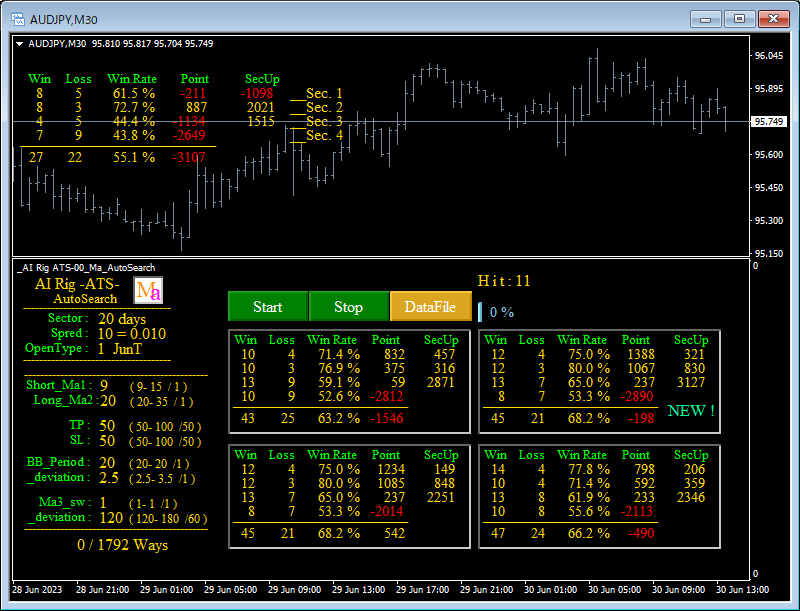Click the 120 deviation value
This screenshot has height=611, width=800.
[x=111, y=518]
